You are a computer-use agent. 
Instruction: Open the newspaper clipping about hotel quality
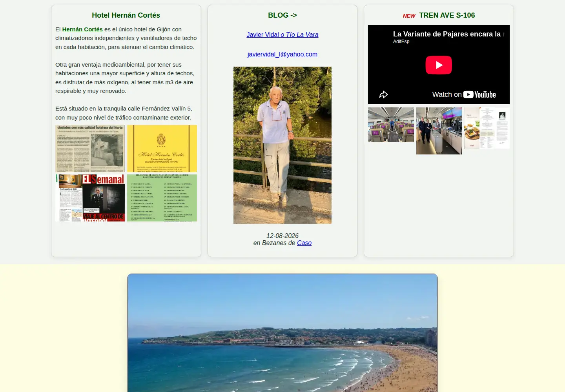click(x=90, y=149)
